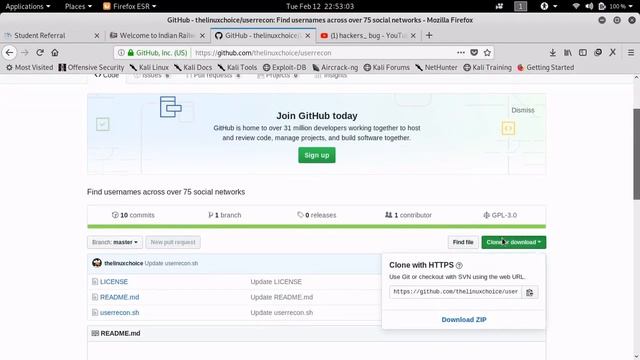Click the clone URL text field
The height and width of the screenshot is (360, 640).
tap(456, 292)
